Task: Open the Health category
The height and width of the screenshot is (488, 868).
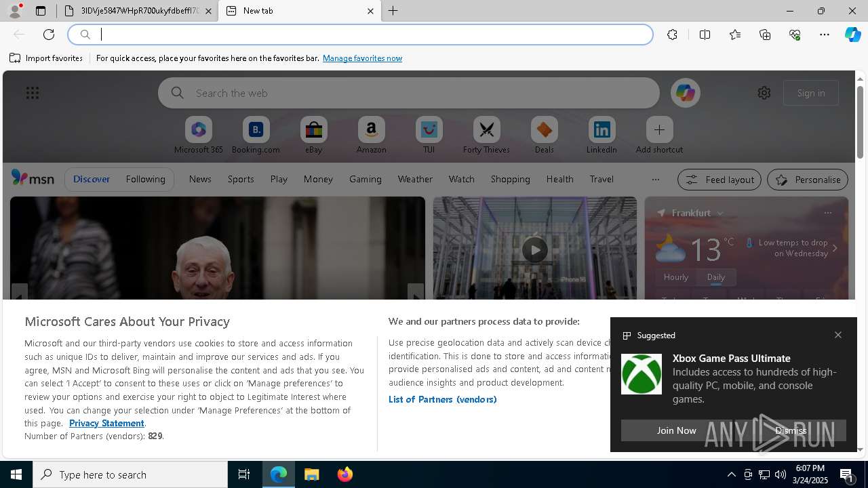Action: click(x=559, y=179)
